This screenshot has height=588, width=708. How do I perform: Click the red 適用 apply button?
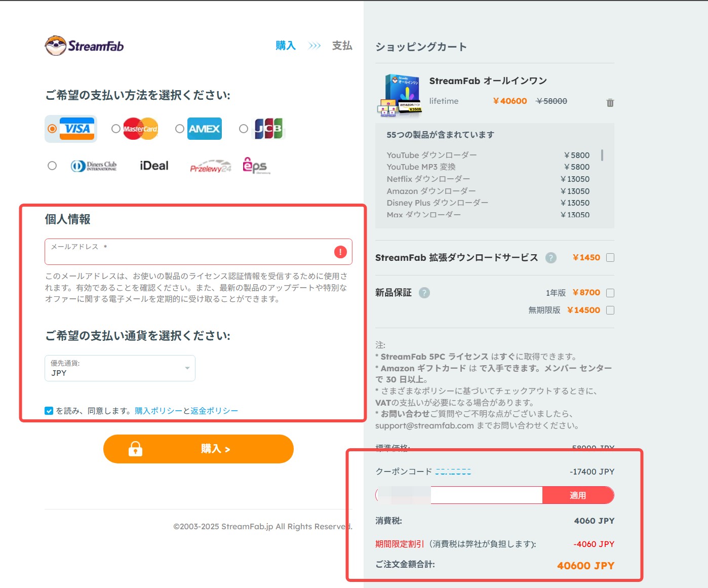(x=578, y=495)
